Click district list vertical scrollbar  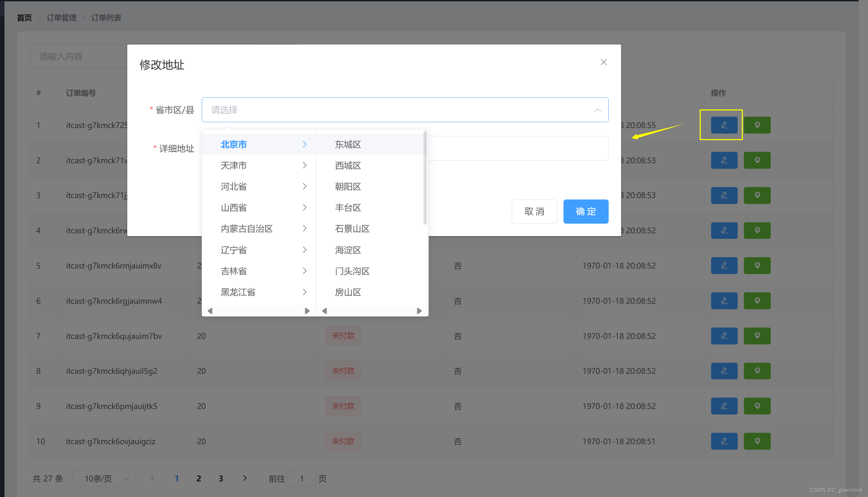pyautogui.click(x=425, y=178)
